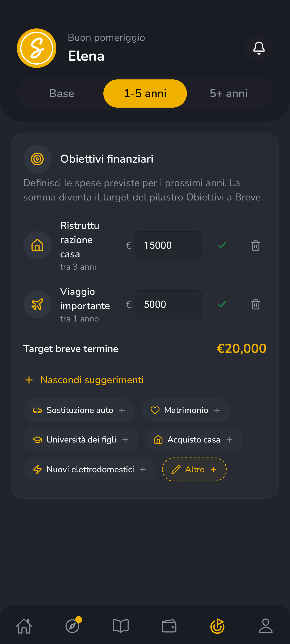Switch to the Base tab

(x=61, y=94)
